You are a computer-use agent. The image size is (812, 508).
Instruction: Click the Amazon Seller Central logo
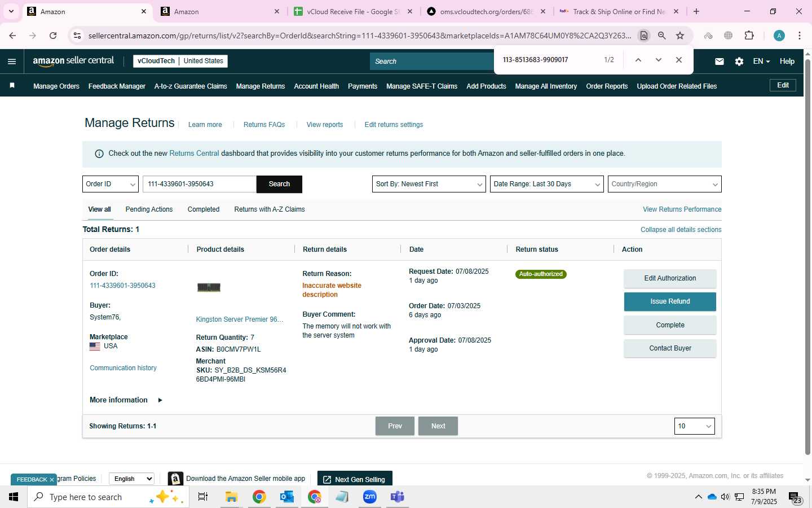tap(73, 61)
